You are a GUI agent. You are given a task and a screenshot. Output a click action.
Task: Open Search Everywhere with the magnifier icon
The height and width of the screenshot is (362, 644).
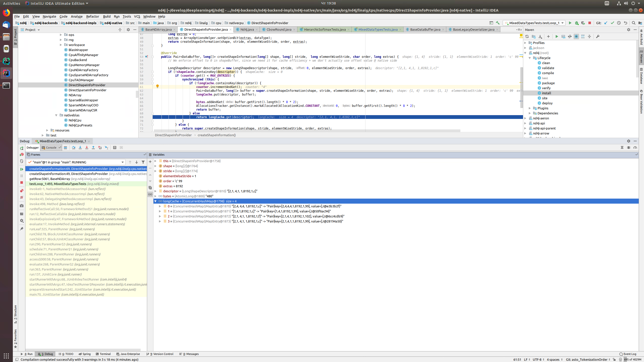[x=634, y=23]
